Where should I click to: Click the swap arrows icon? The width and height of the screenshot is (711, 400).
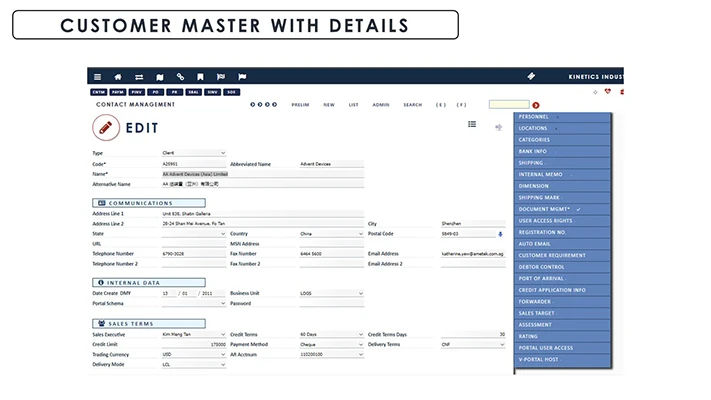(x=139, y=77)
